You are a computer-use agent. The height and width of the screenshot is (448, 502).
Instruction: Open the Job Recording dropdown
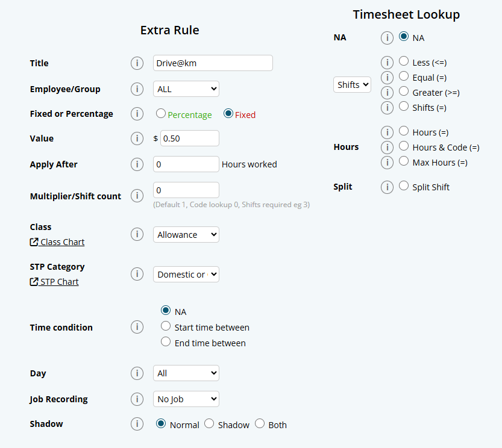pyautogui.click(x=186, y=399)
